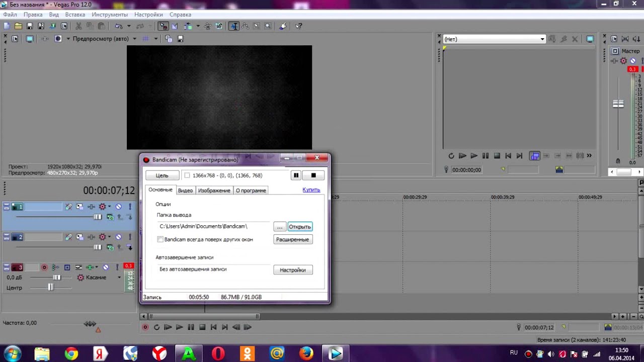Copy preview snapshot to clipboard
This screenshot has height=362, width=644.
(169, 39)
